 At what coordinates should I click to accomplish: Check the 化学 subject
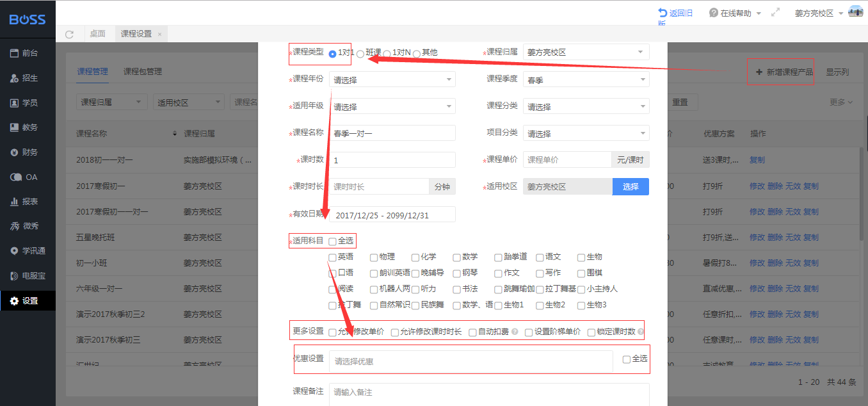(x=415, y=257)
